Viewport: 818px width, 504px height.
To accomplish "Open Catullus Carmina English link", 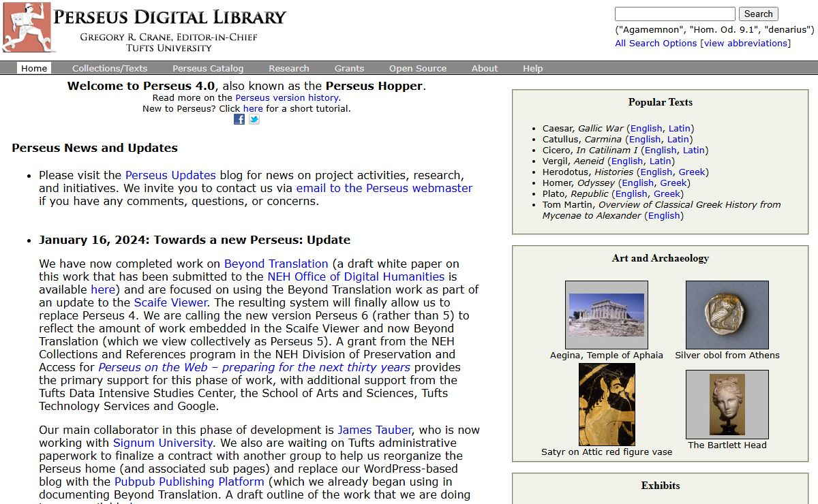I will tap(645, 139).
